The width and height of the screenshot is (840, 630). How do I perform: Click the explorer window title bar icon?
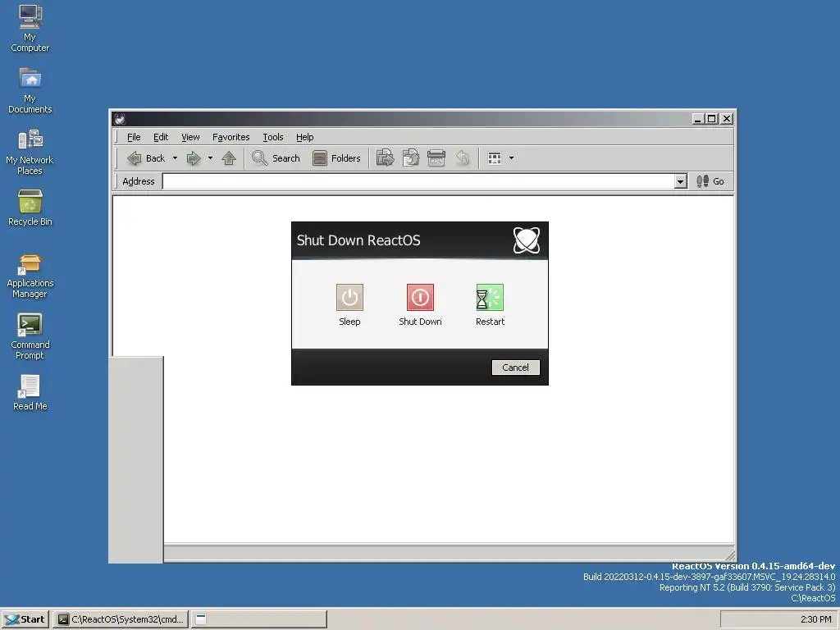[x=120, y=119]
